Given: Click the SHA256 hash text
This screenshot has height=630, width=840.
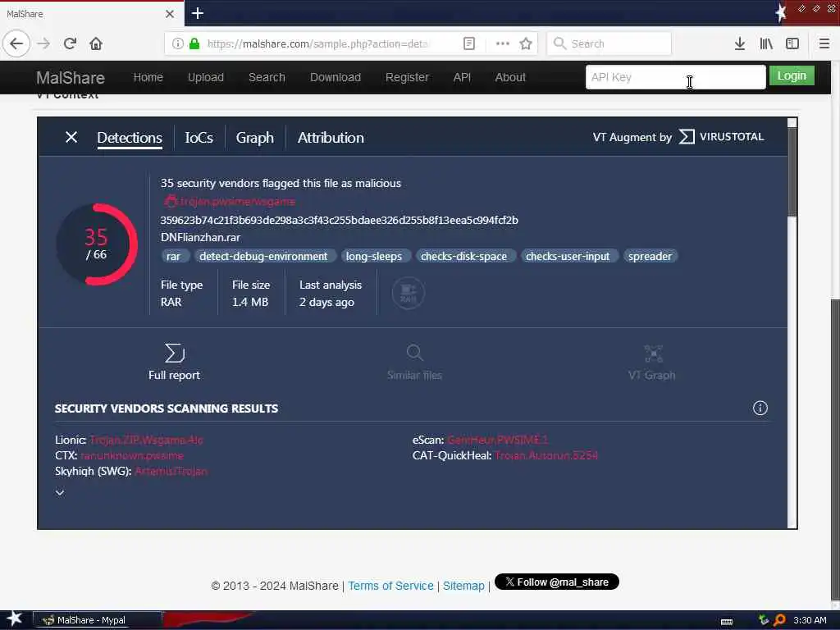Looking at the screenshot, I should click(x=339, y=220).
